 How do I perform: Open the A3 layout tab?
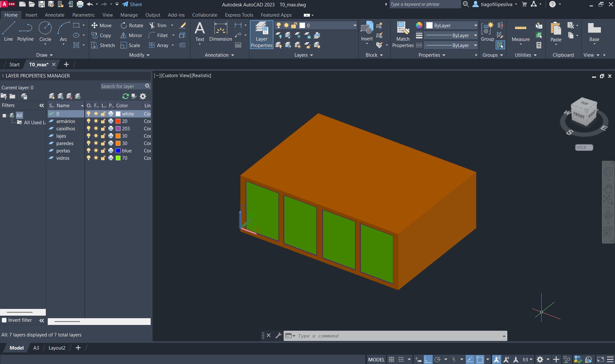(36, 348)
